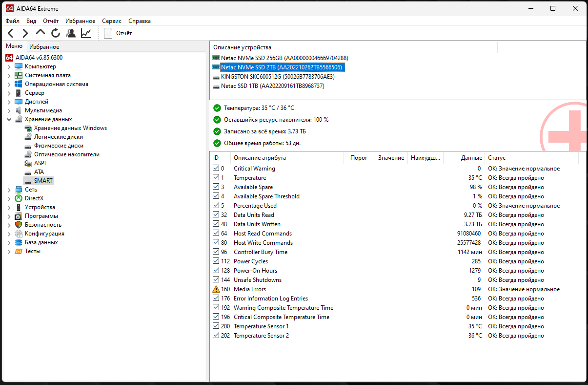
Task: Click the Системная плата board icon
Action: 19,75
